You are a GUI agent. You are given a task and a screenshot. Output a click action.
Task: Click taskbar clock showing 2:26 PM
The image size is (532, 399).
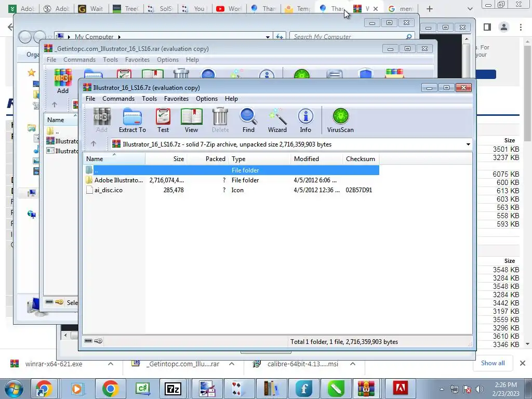point(506,389)
